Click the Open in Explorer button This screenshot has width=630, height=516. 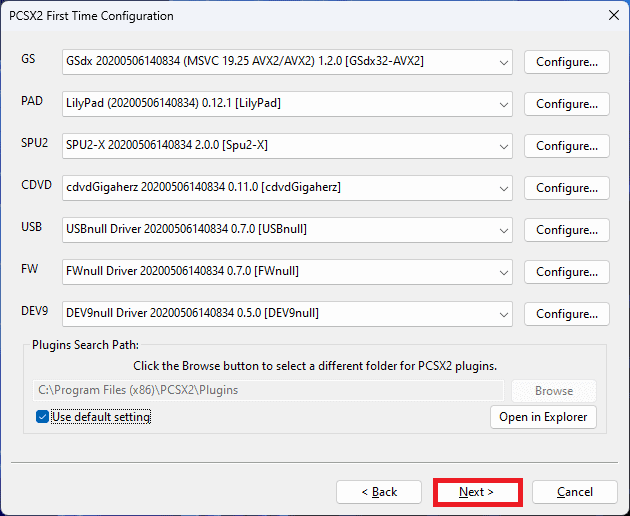pos(543,417)
